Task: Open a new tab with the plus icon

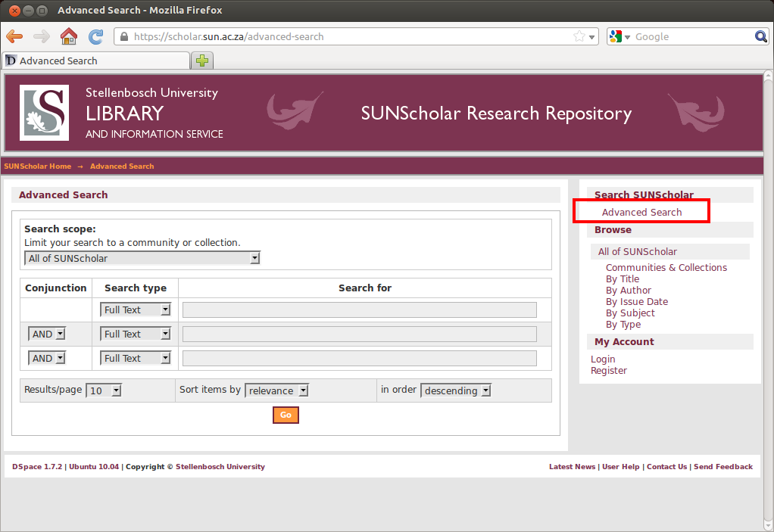Action: point(202,61)
